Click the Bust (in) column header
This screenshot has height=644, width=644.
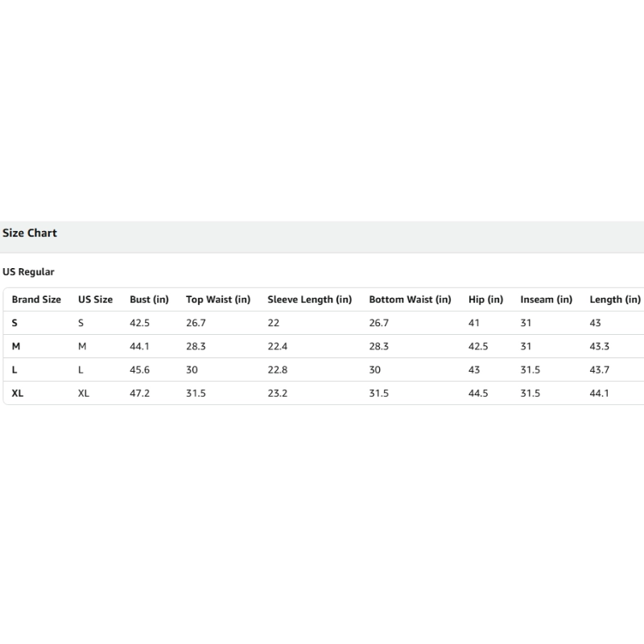click(x=149, y=299)
